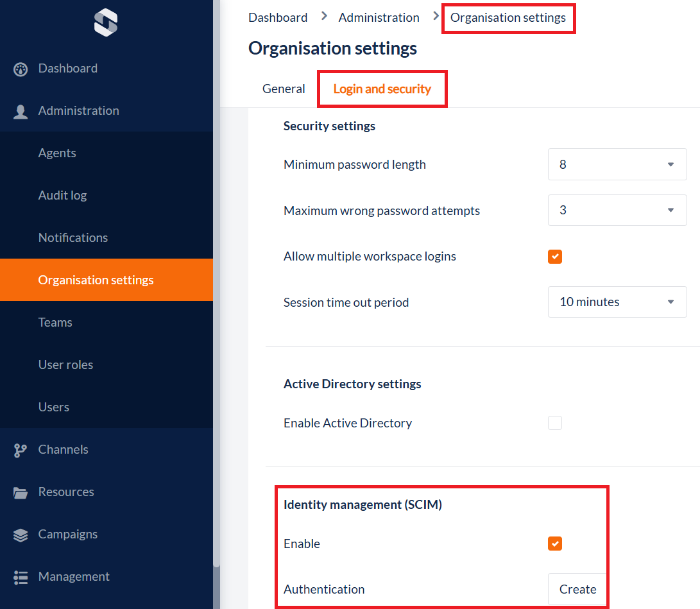The height and width of the screenshot is (609, 700).
Task: Open Session time out period dropdown
Action: point(617,302)
